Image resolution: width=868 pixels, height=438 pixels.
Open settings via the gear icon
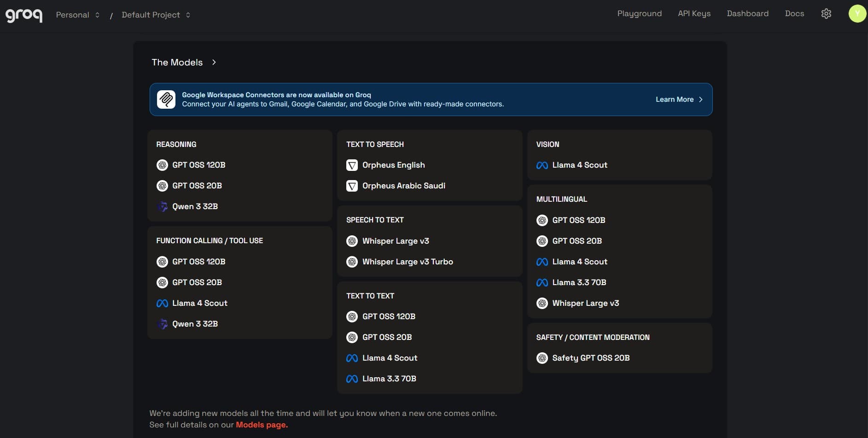coord(826,13)
